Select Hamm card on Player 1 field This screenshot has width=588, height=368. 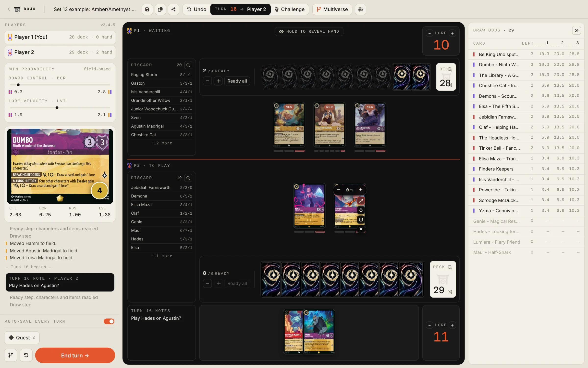point(289,125)
